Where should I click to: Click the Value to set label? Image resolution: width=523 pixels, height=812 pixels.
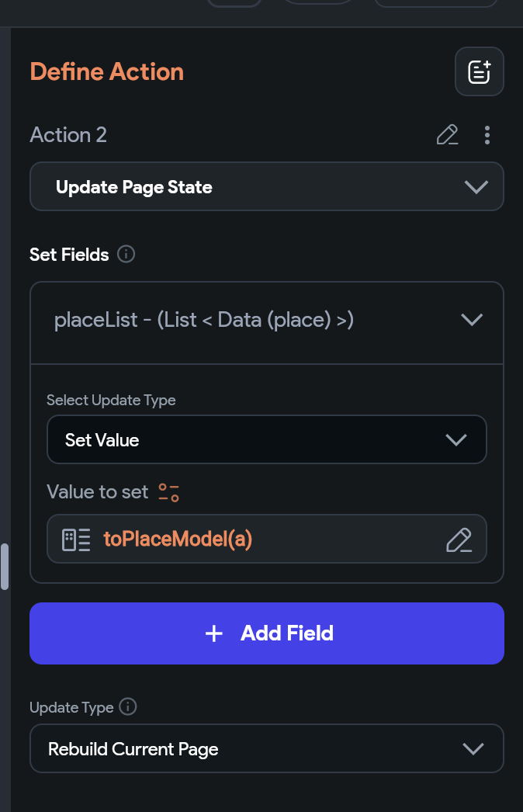click(x=97, y=492)
